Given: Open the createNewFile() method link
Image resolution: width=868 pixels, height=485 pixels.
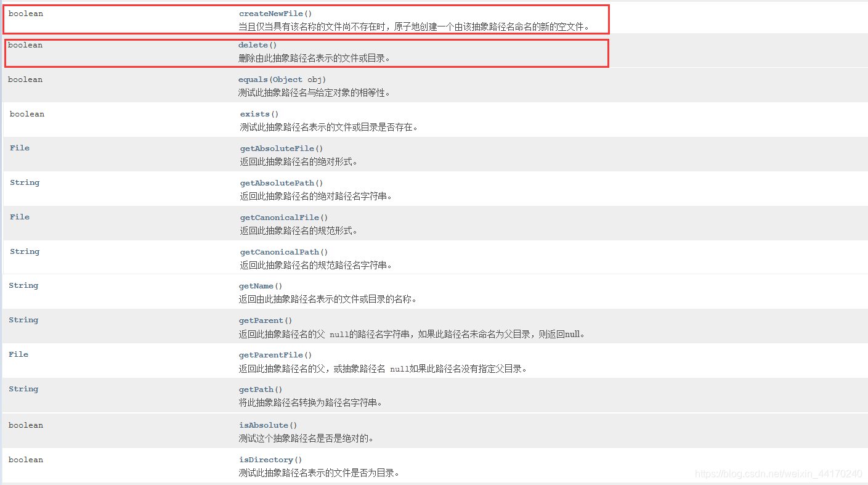Looking at the screenshot, I should [275, 14].
